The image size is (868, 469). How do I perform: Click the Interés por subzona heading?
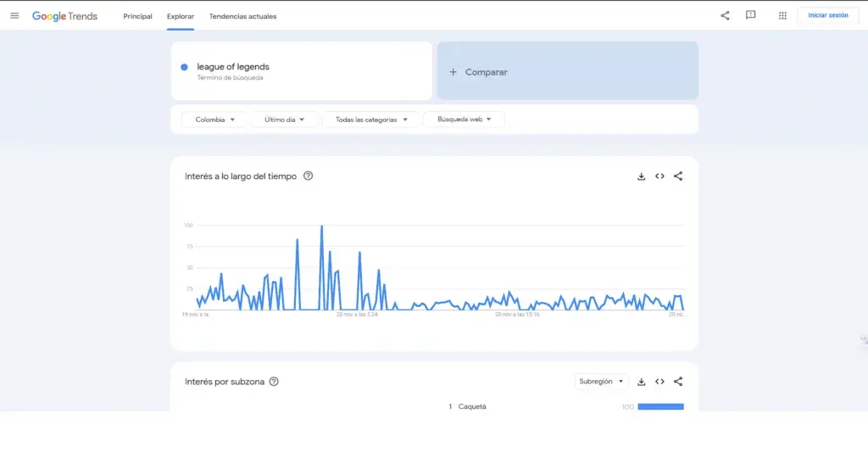click(225, 382)
